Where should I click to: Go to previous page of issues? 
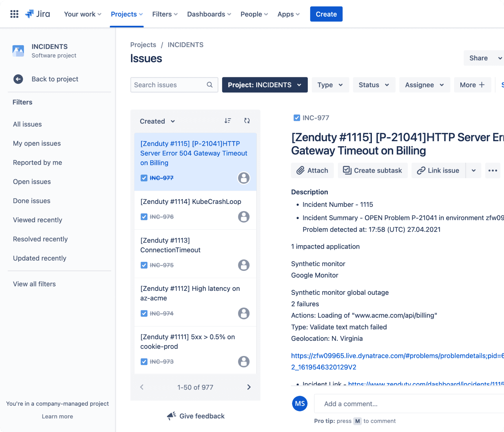tap(142, 387)
